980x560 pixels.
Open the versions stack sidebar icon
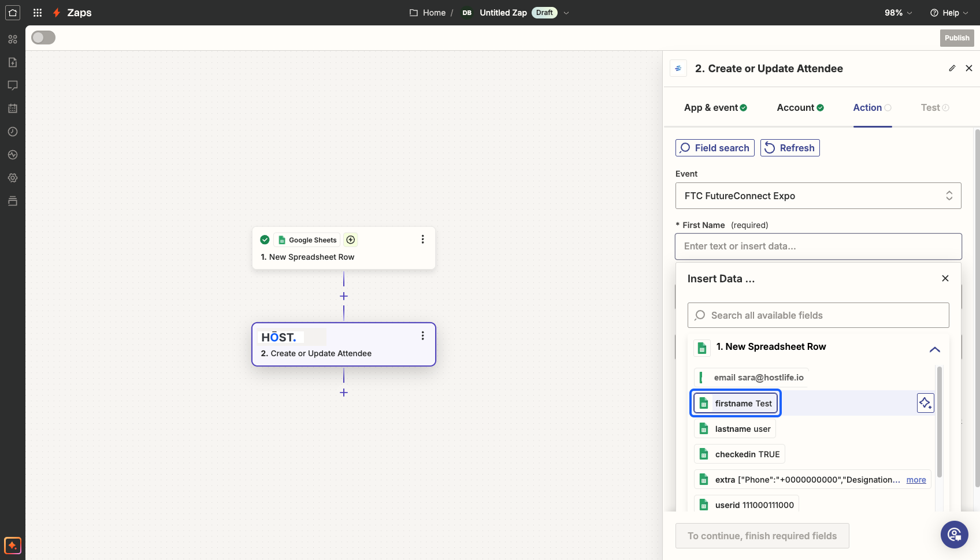(13, 201)
